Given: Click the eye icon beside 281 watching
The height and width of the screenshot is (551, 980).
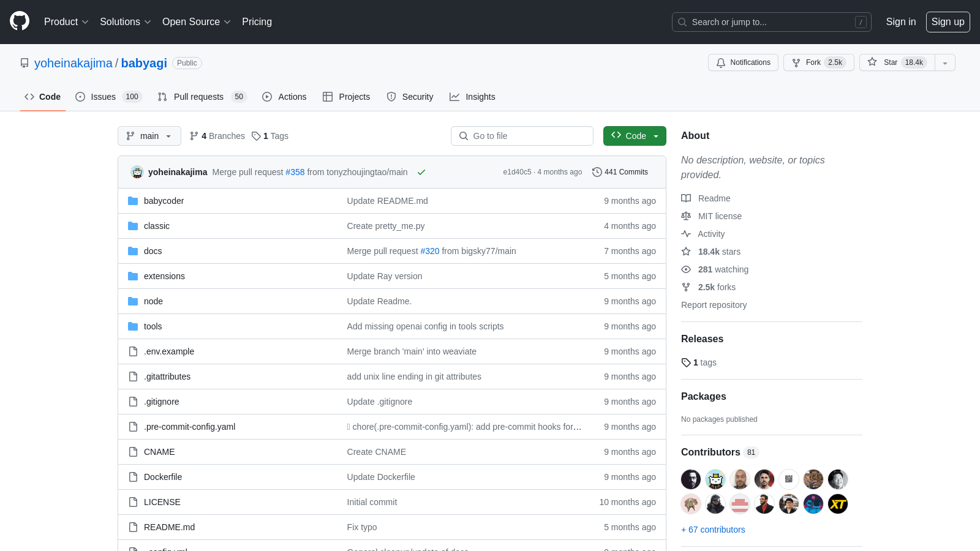Looking at the screenshot, I should [686, 269].
